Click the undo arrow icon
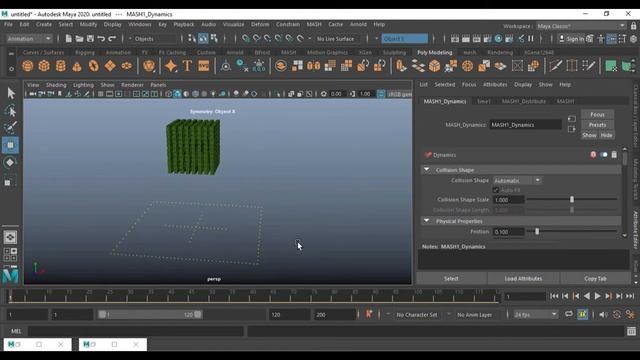The image size is (640, 360). 101,39
